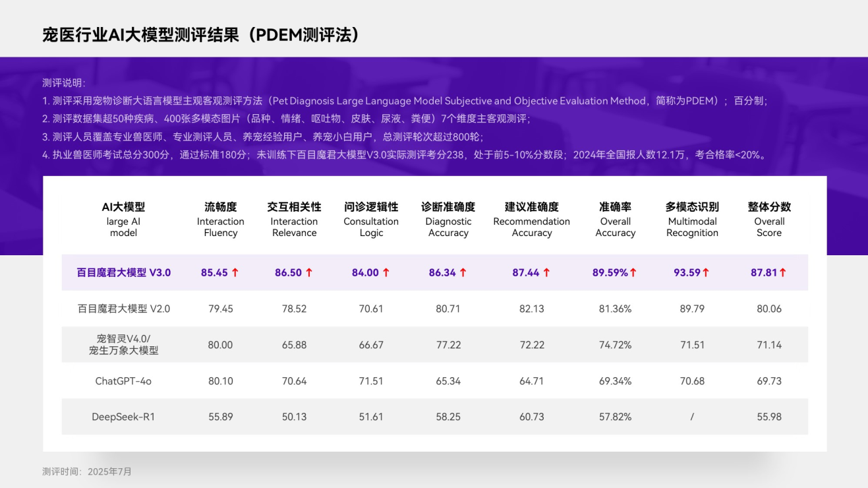The image size is (868, 488).
Task: Click the 84.00 consultation logic score
Action: point(365,272)
